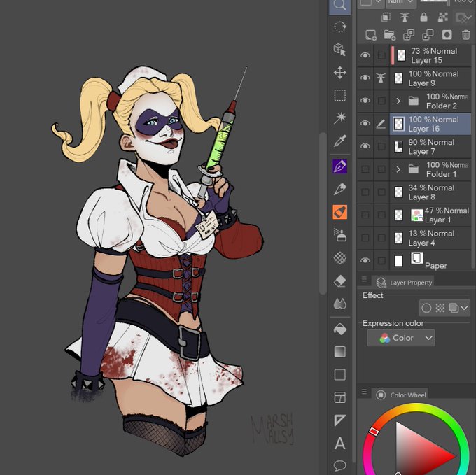
Task: Click the Merge with layer below icon
Action: tap(428, 35)
